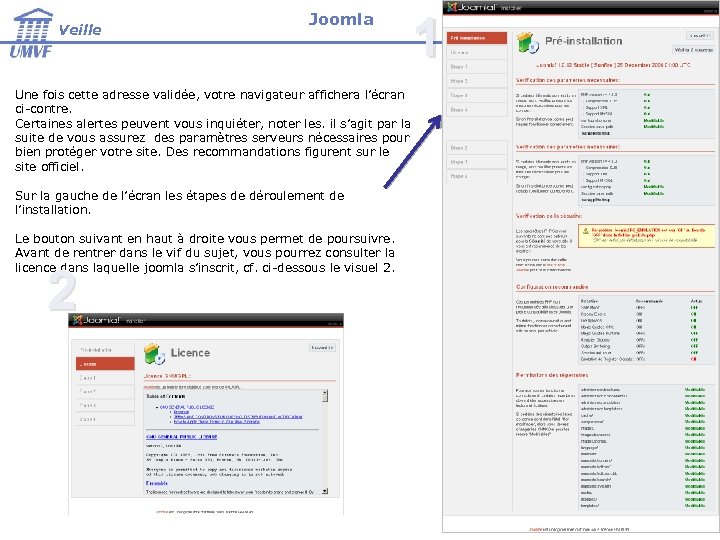Click the Joomla title at the slide top
Image resolution: width=720 pixels, height=540 pixels.
[x=341, y=19]
